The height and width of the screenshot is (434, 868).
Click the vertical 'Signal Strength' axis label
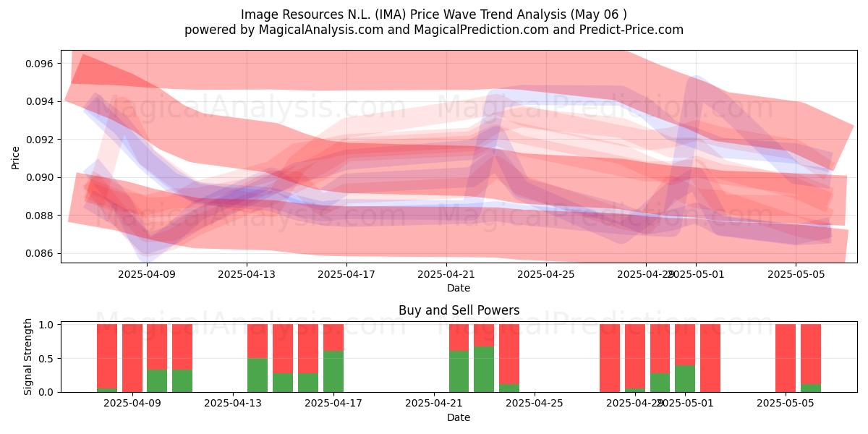coord(29,357)
